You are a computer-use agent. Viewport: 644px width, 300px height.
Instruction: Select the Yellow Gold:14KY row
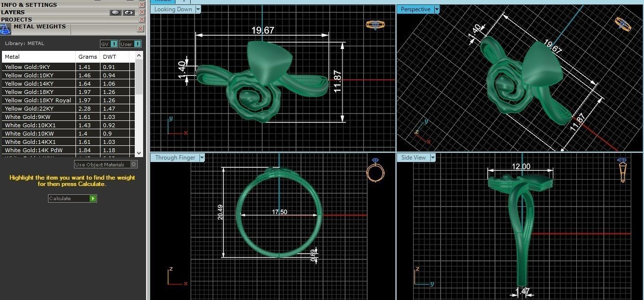click(x=68, y=84)
